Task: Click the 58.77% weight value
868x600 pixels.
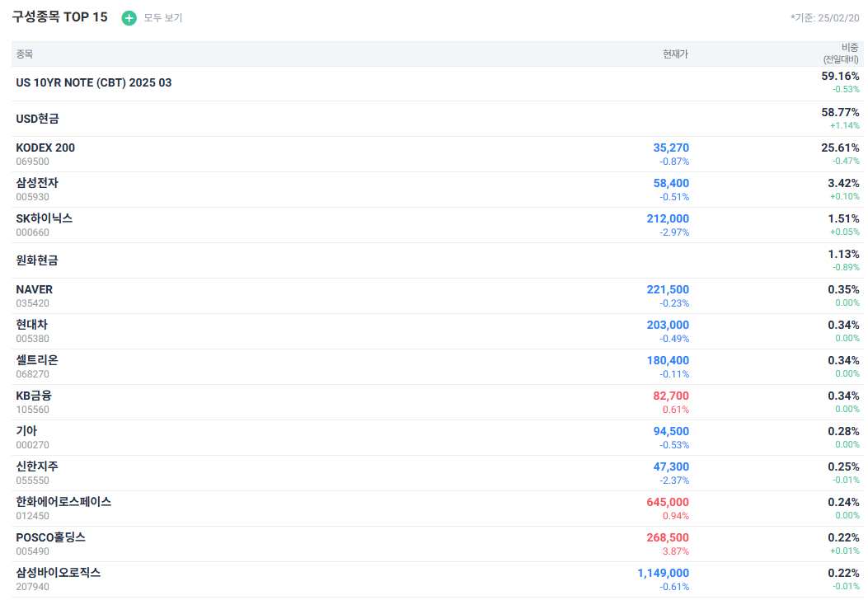Action: pos(840,112)
